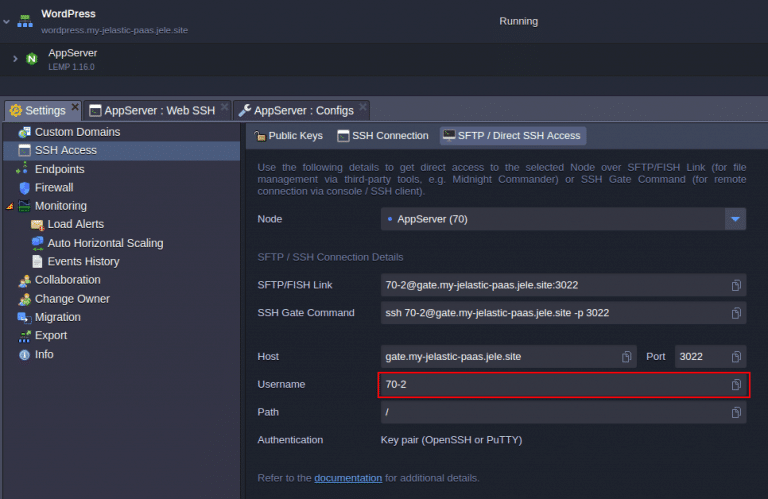Screen dimensions: 768x499
Task: Click the Endpoints icon
Action: coord(23,169)
